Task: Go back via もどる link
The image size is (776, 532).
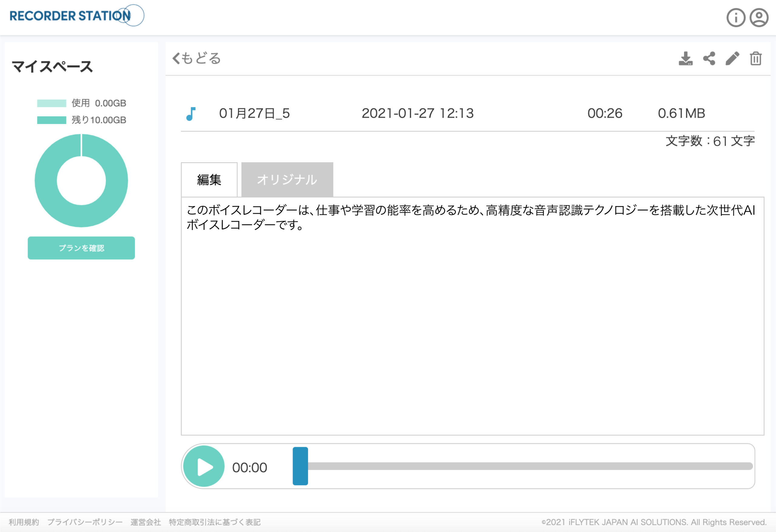Action: click(x=196, y=58)
